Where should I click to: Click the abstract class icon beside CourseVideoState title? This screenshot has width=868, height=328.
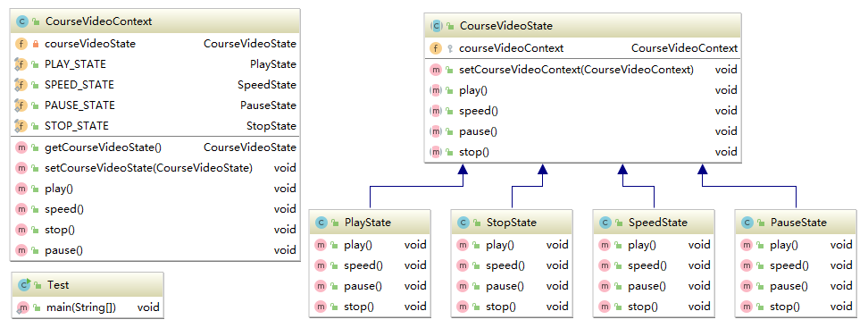pyautogui.click(x=436, y=26)
